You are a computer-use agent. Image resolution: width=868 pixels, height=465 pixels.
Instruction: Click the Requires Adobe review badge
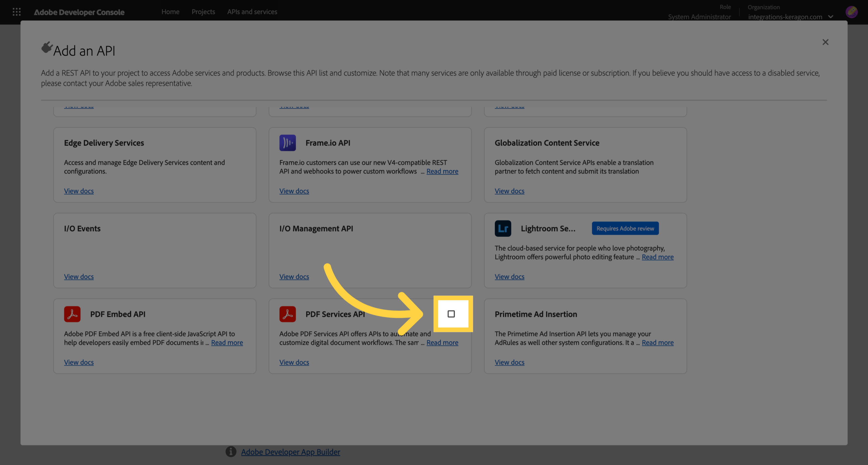pyautogui.click(x=625, y=228)
